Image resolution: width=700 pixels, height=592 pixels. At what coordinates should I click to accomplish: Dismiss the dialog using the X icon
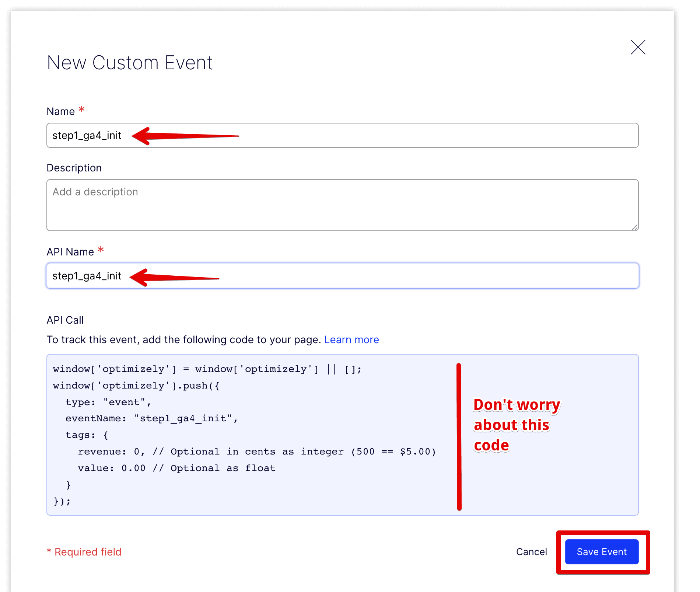click(638, 47)
